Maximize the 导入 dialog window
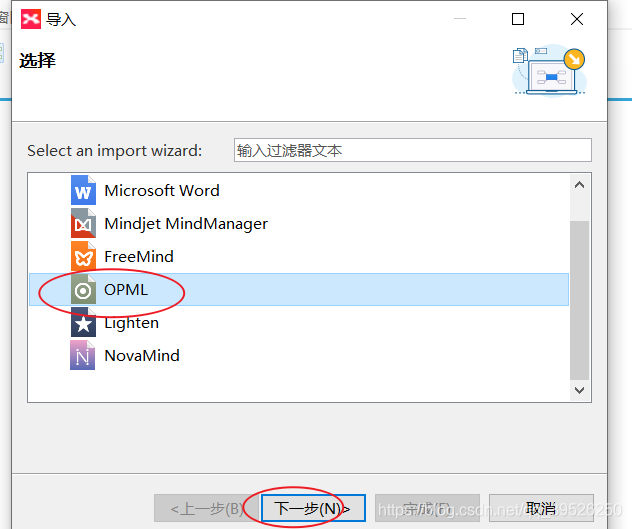The width and height of the screenshot is (632, 529). point(518,19)
